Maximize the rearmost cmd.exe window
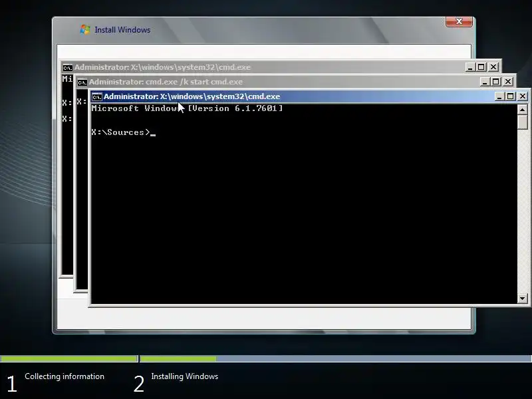The image size is (532, 399). pyautogui.click(x=481, y=67)
